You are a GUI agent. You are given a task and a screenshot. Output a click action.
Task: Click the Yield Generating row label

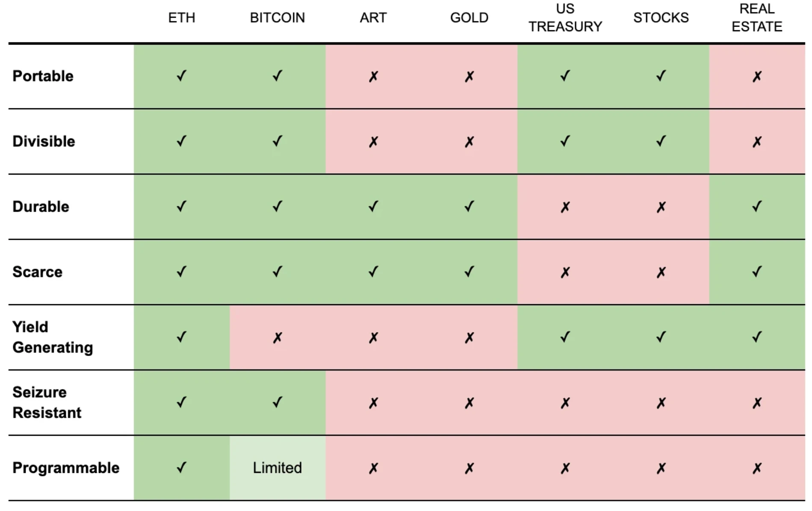coord(52,337)
